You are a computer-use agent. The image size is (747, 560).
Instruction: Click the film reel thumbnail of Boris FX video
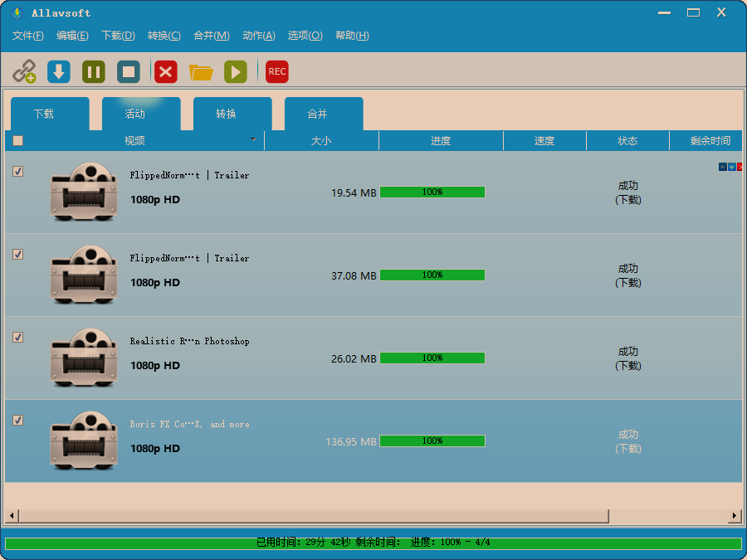point(84,440)
